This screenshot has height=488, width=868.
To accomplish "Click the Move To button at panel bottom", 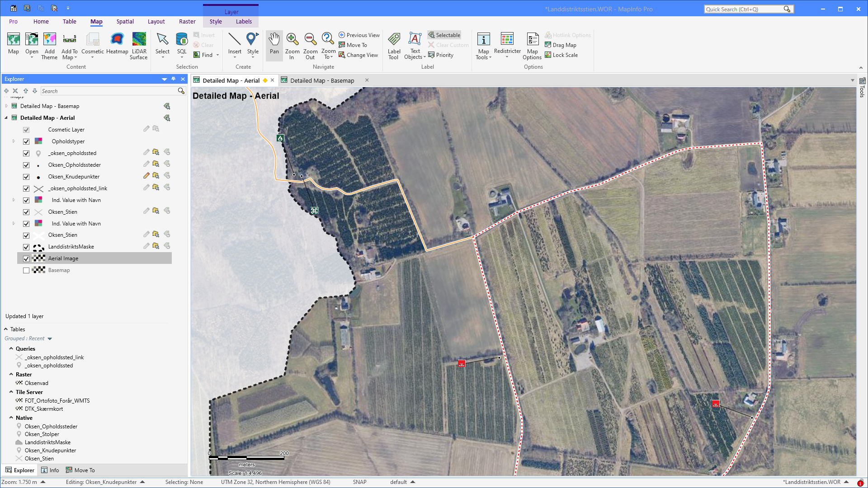I will [x=80, y=470].
